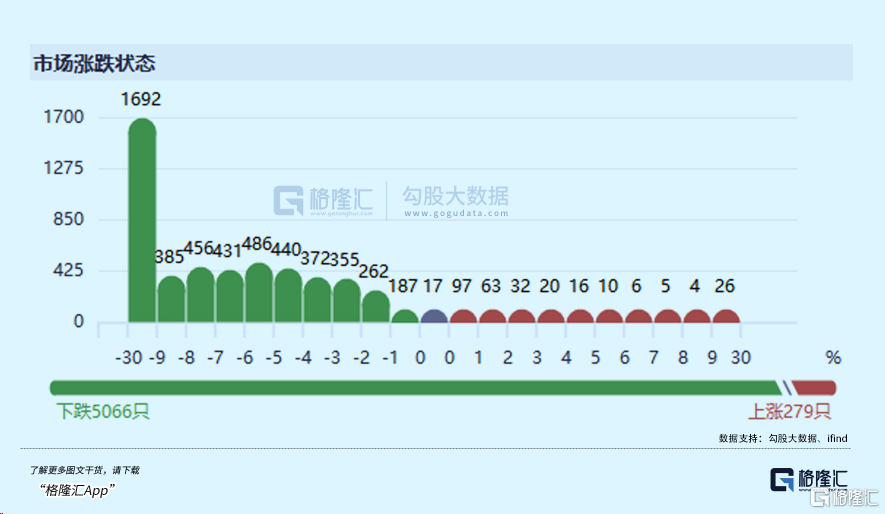Click the green bar valued 431

(230, 296)
